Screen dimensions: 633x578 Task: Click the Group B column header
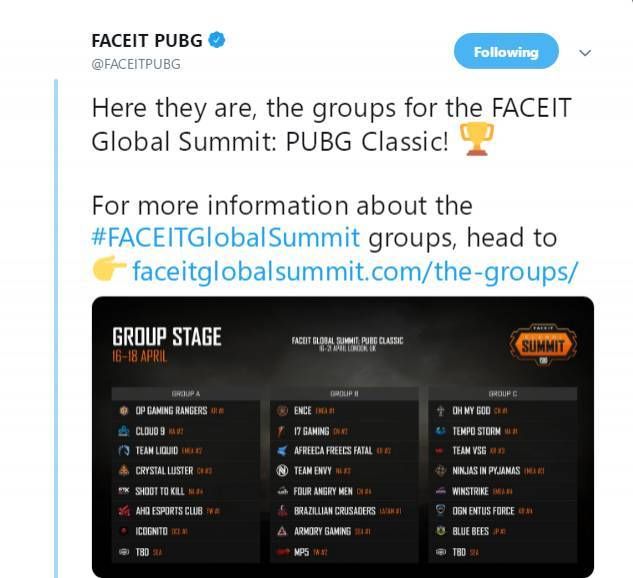[x=343, y=393]
